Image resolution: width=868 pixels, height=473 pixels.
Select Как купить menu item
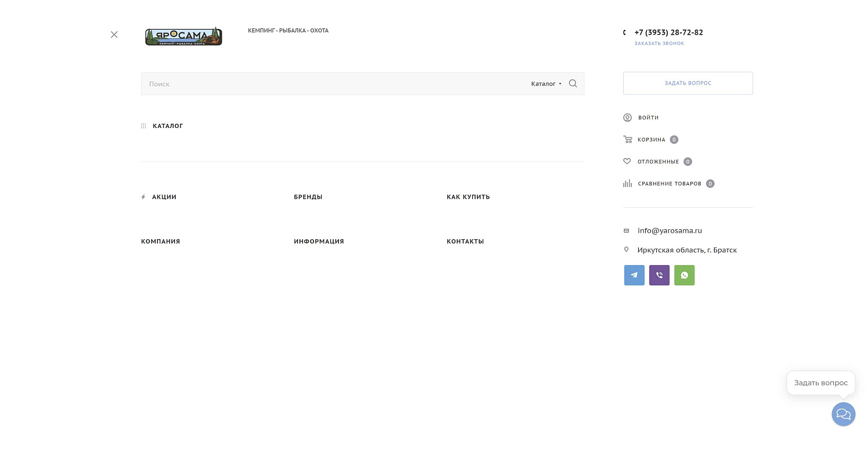[x=468, y=197]
